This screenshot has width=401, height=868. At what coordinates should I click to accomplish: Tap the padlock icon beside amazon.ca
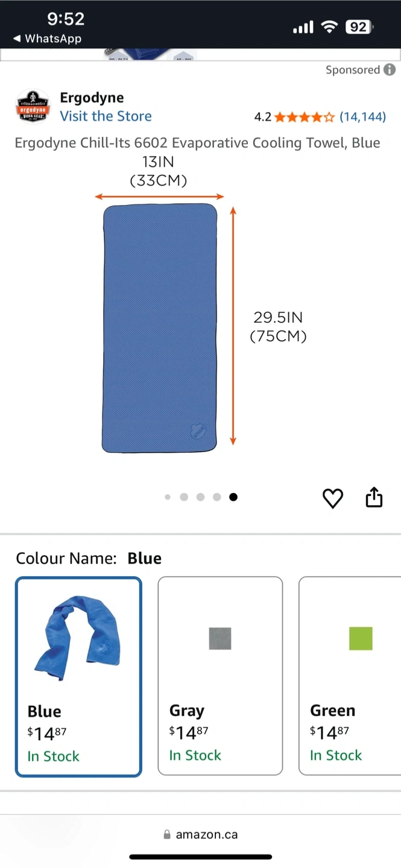pos(167,835)
